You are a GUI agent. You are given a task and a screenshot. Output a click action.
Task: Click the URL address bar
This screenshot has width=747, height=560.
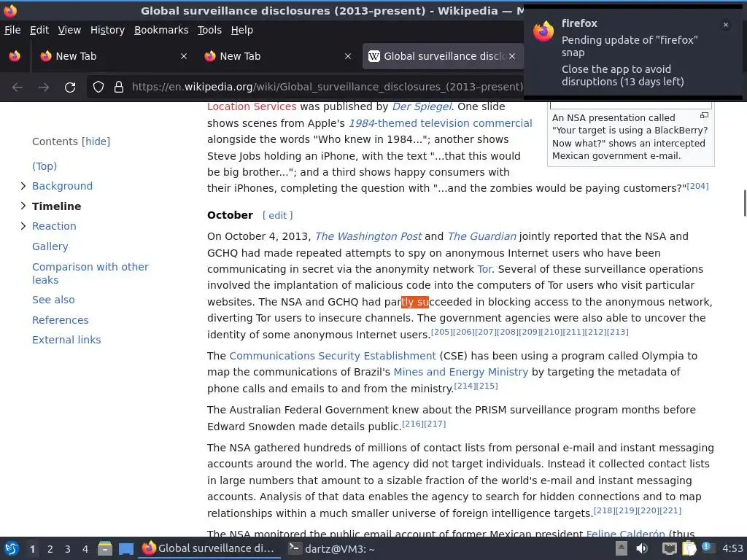[327, 87]
